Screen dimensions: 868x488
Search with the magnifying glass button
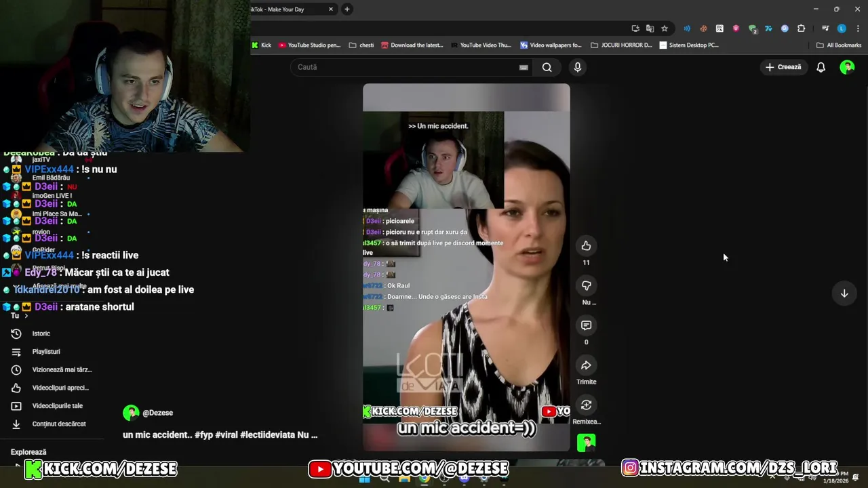coord(547,67)
